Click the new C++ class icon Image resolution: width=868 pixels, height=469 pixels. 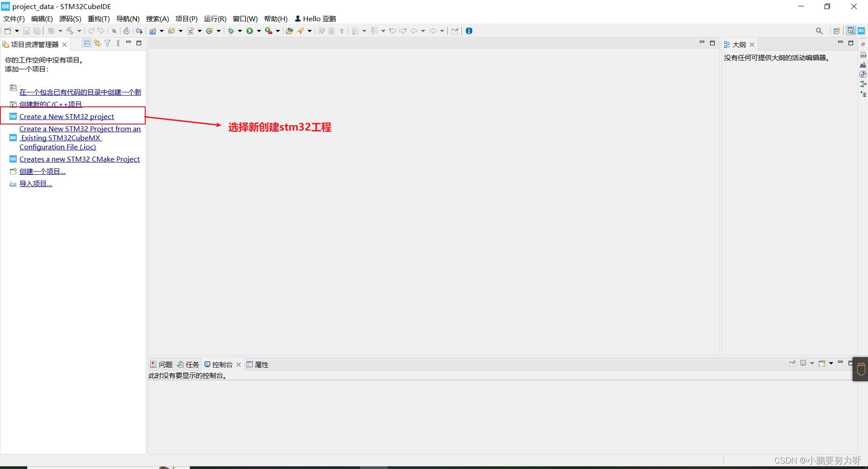pyautogui.click(x=209, y=31)
